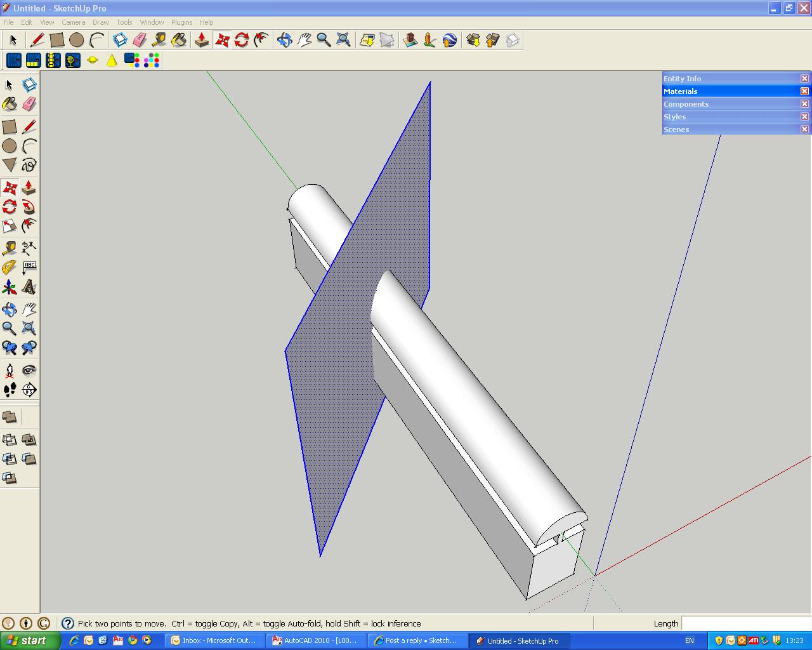
Task: Select the Line pencil tool in left toolbar
Action: tap(29, 127)
